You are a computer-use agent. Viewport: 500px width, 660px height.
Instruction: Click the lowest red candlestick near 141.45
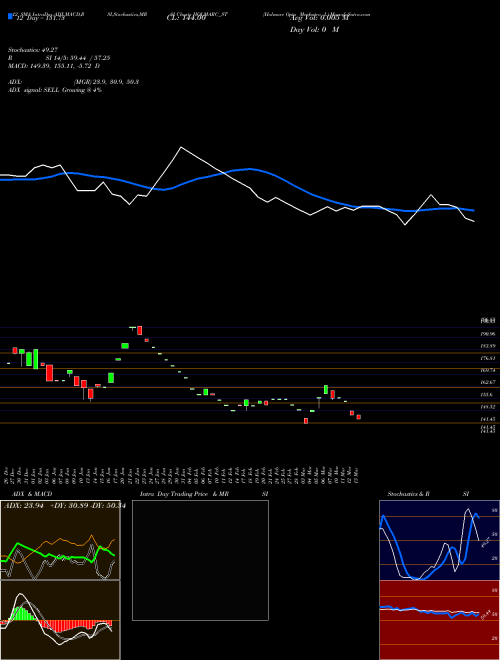306,420
